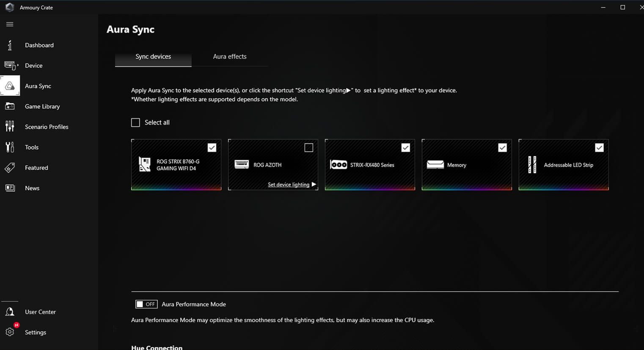Open Settings gear icon with notification badge

click(x=10, y=332)
